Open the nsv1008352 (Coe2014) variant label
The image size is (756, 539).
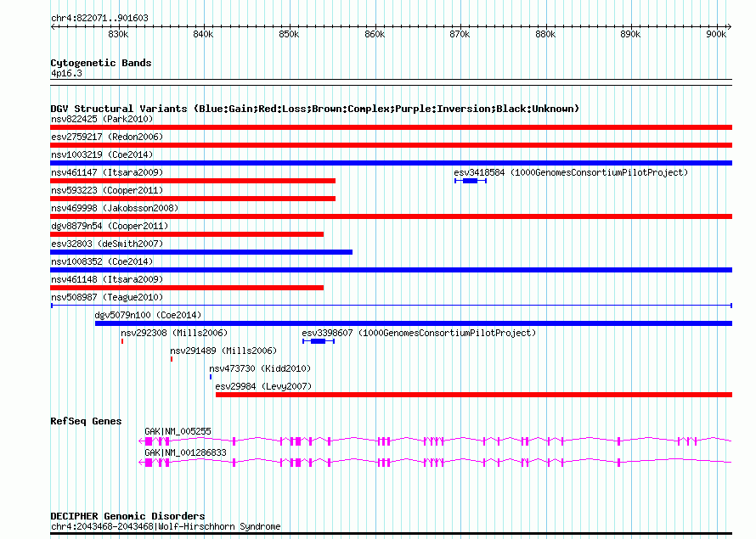(x=102, y=261)
